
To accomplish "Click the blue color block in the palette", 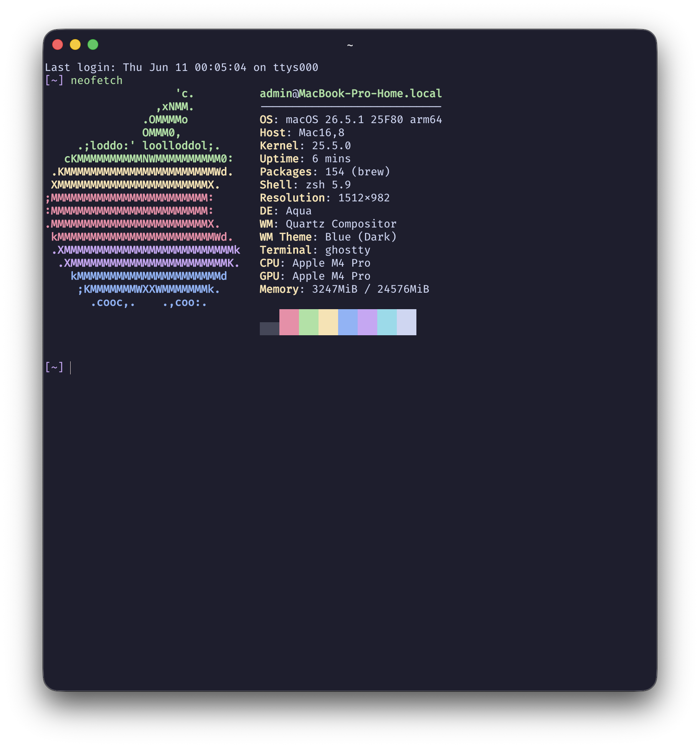I will [x=348, y=322].
